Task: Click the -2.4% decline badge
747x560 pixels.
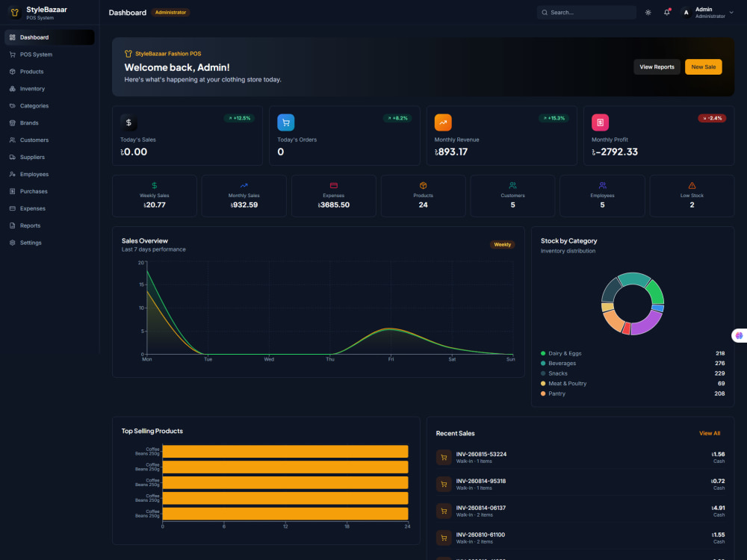Action: tap(712, 118)
